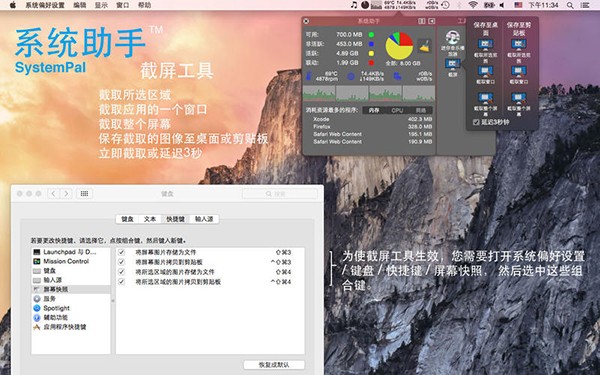Open the 窗口 menu
This screenshot has height=375, width=600.
coord(122,5)
